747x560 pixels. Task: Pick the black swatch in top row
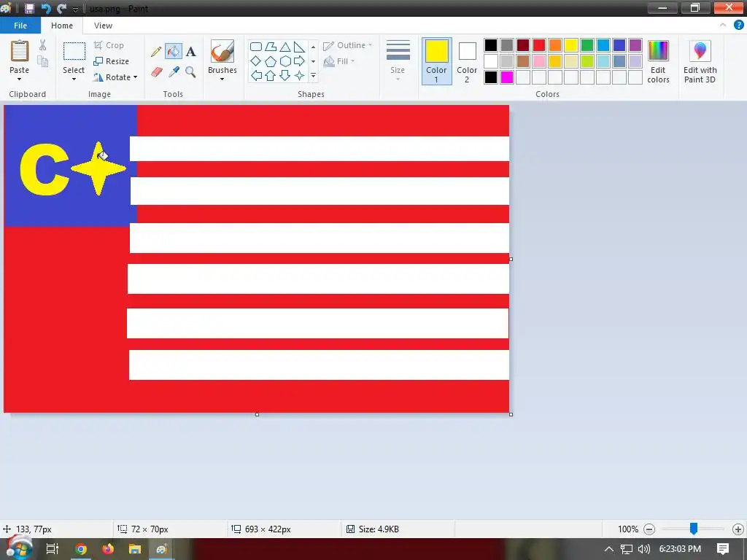pyautogui.click(x=491, y=45)
